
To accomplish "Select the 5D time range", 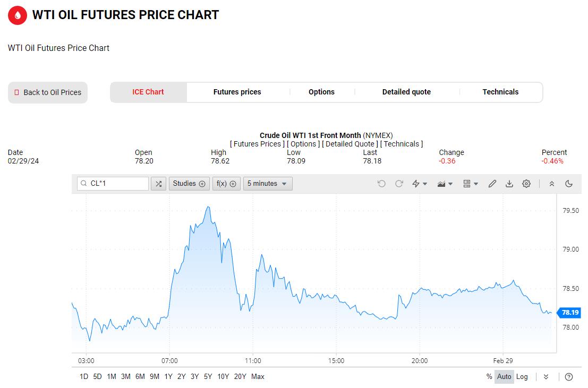I will [x=98, y=377].
